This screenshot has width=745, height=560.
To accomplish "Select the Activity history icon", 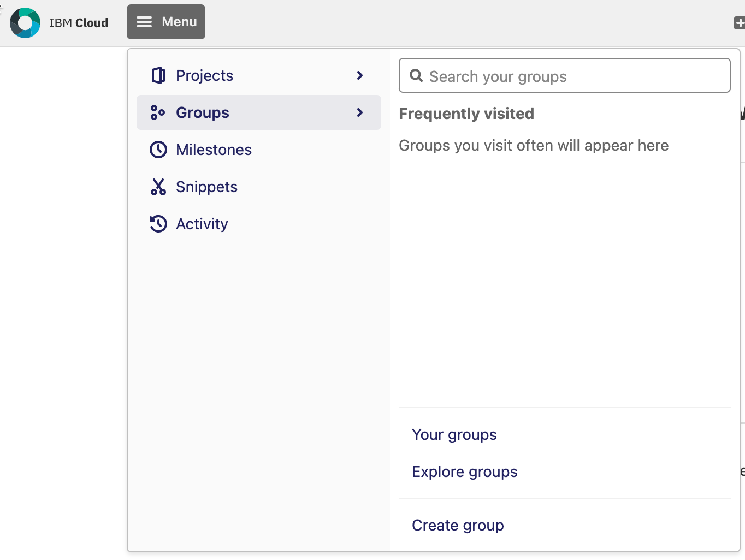I will [158, 224].
